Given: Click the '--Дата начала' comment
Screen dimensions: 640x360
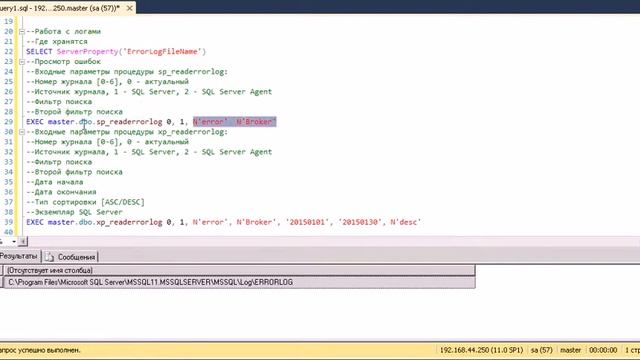Looking at the screenshot, I should pyautogui.click(x=55, y=182).
